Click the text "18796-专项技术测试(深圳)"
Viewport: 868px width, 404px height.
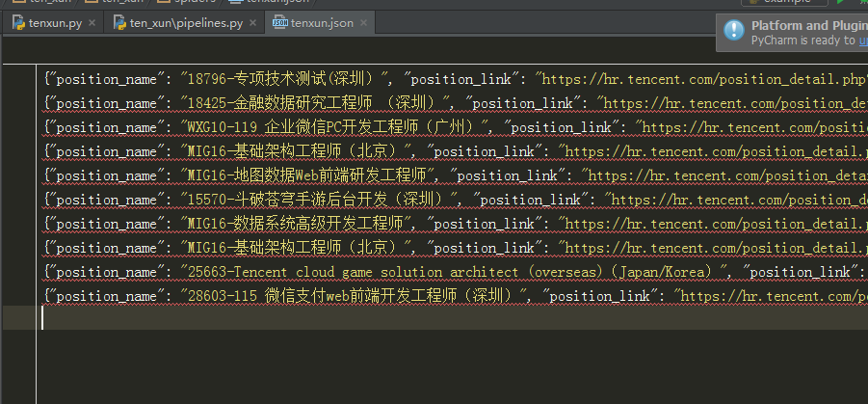[x=281, y=79]
